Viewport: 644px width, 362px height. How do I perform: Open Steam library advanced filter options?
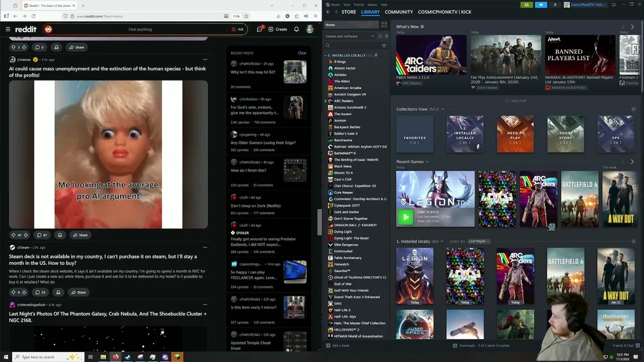pyautogui.click(x=384, y=46)
